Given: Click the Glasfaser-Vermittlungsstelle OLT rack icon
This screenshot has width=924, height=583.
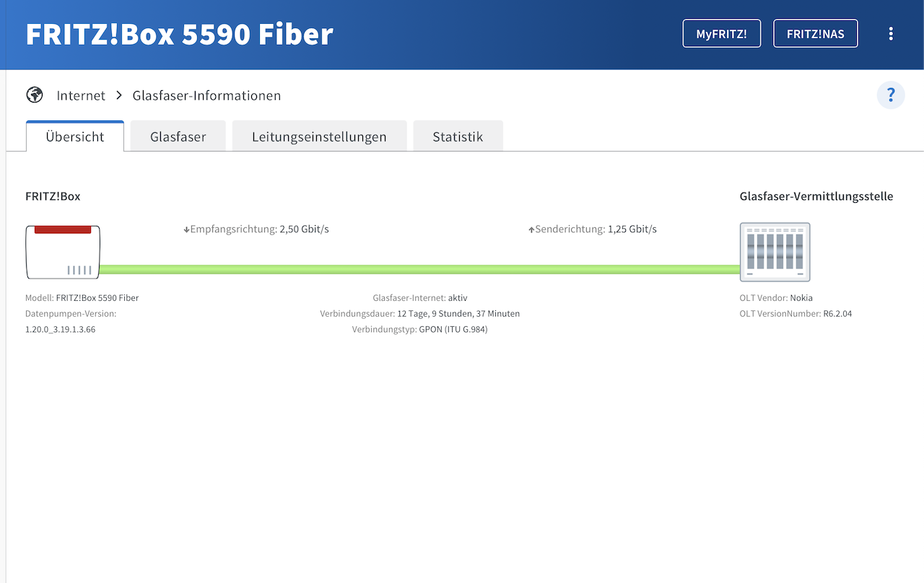Looking at the screenshot, I should click(x=775, y=252).
